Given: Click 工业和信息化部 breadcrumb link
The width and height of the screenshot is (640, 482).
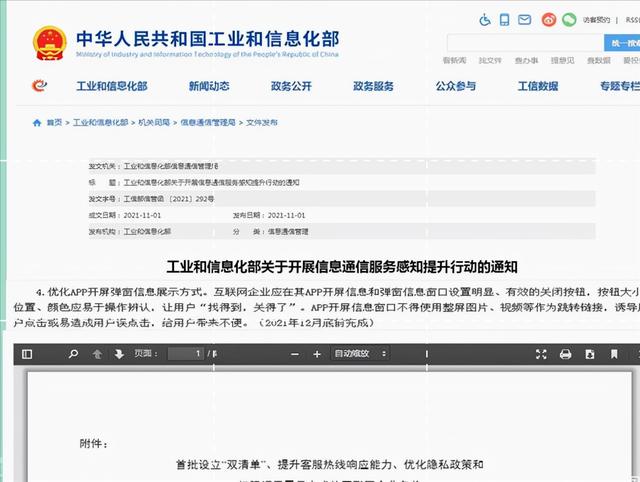Looking at the screenshot, I should point(100,122).
